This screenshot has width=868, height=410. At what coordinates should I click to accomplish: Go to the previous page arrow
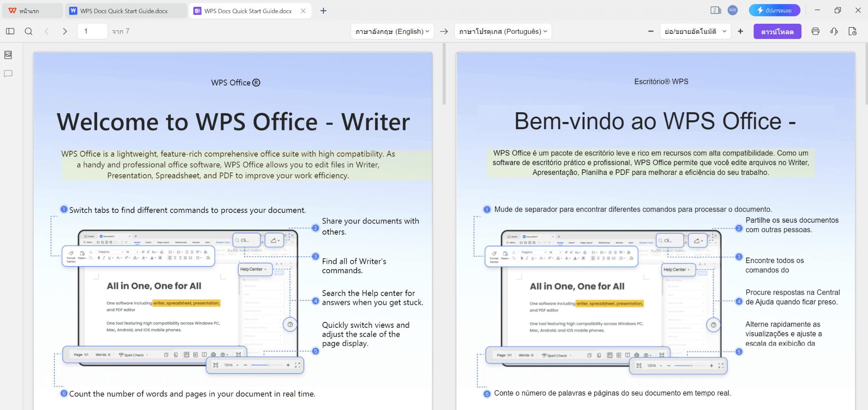tap(47, 31)
